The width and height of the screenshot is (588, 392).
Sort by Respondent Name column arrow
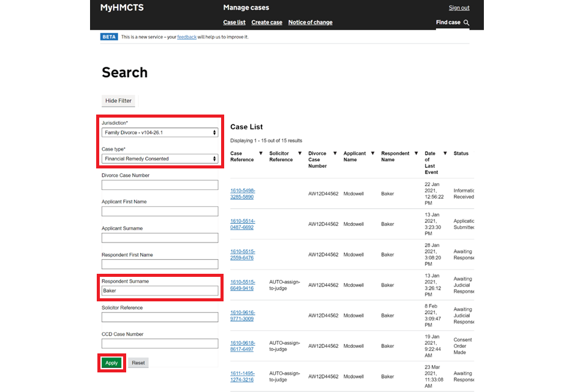416,154
